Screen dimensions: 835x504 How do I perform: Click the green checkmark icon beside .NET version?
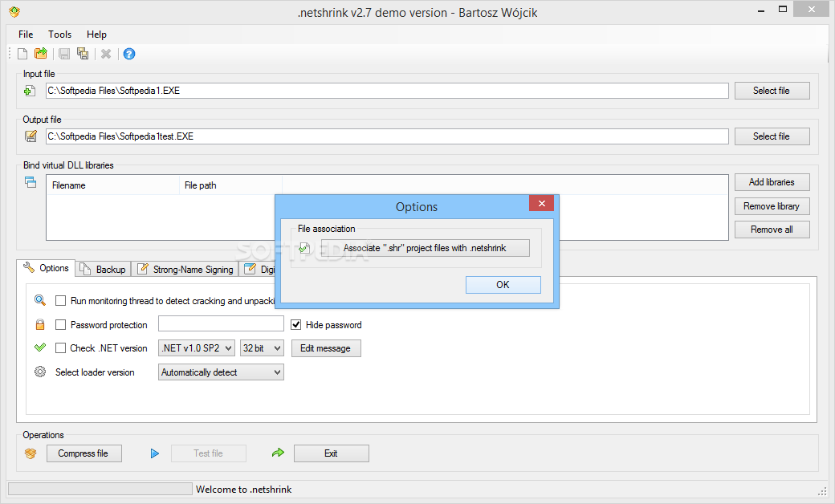[x=40, y=348]
